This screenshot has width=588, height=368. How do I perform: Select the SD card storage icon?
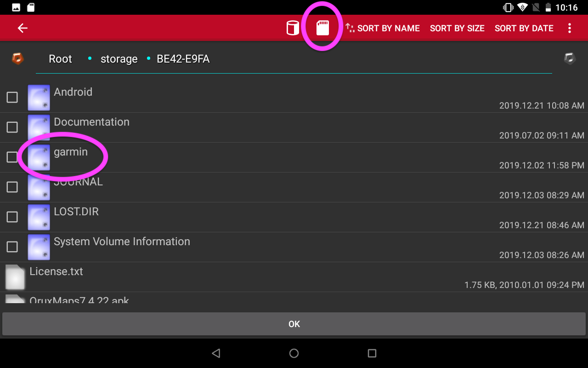coord(323,28)
